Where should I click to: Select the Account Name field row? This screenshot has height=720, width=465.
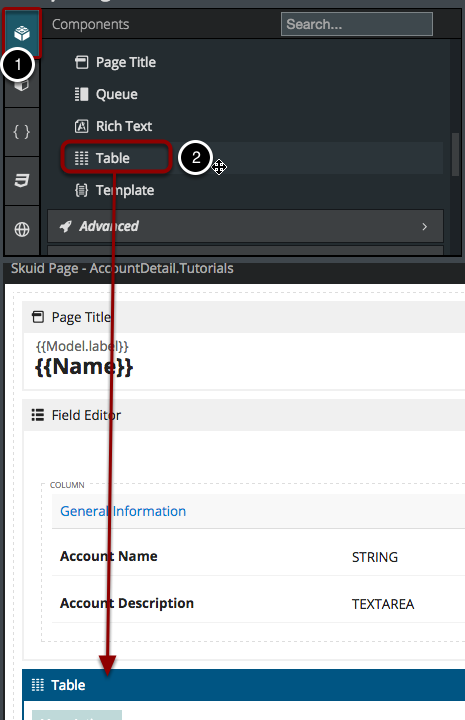pyautogui.click(x=258, y=557)
